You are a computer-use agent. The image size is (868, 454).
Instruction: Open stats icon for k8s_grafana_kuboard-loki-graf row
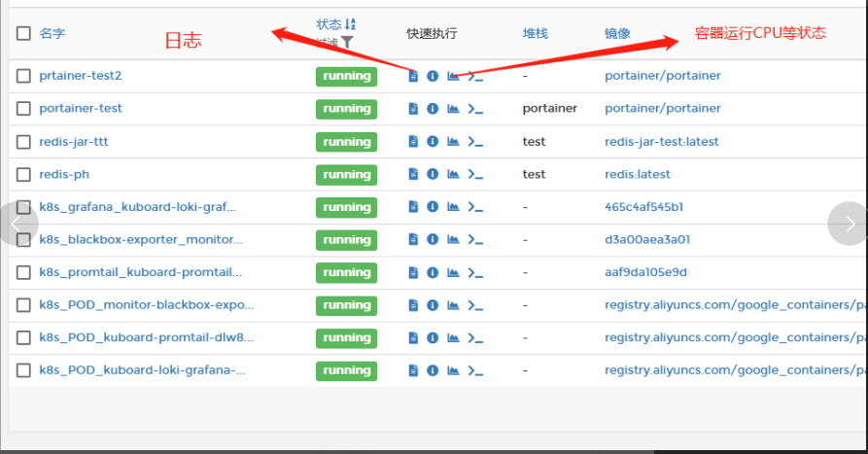[x=453, y=206]
